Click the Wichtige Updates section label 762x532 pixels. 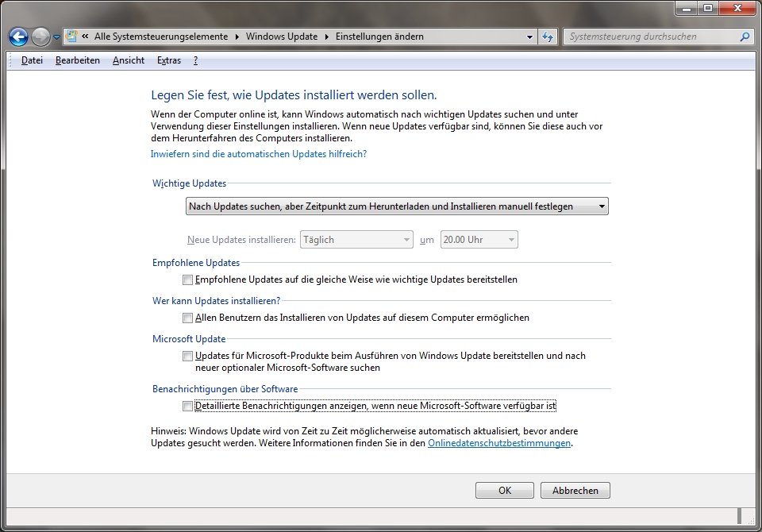tap(189, 183)
